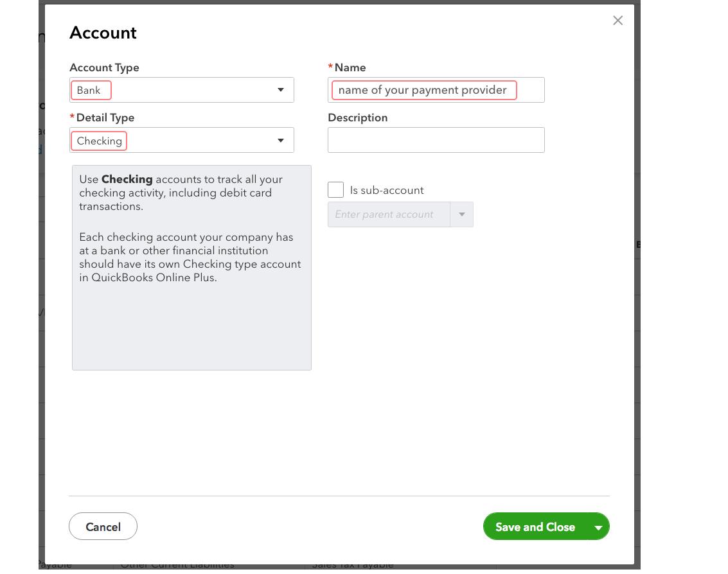Focus the Name input field
This screenshot has width=728, height=574.
[x=436, y=90]
